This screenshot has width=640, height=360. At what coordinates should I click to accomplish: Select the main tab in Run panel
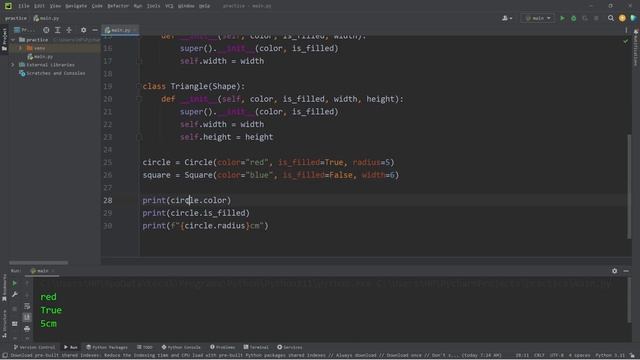pos(42,271)
